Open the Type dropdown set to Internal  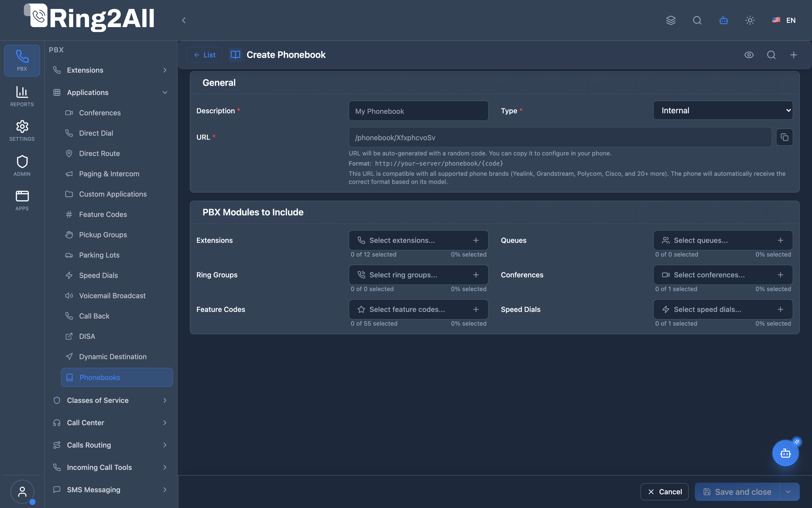click(x=723, y=110)
